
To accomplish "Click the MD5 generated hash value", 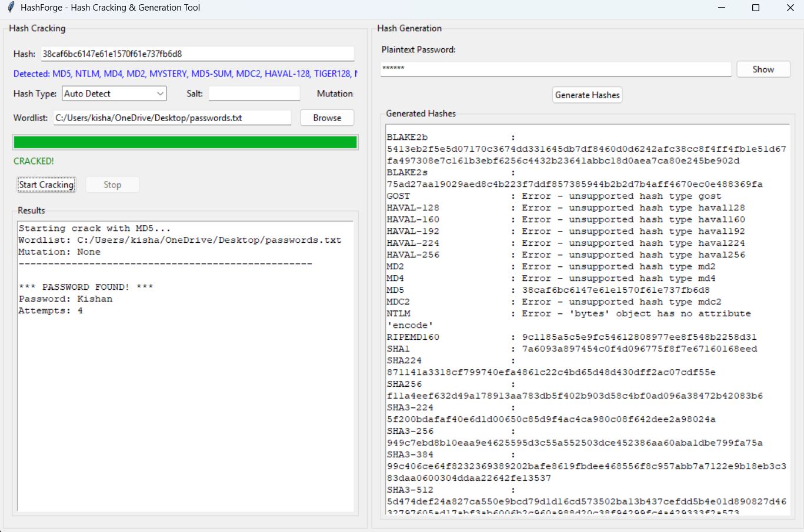I will (616, 290).
